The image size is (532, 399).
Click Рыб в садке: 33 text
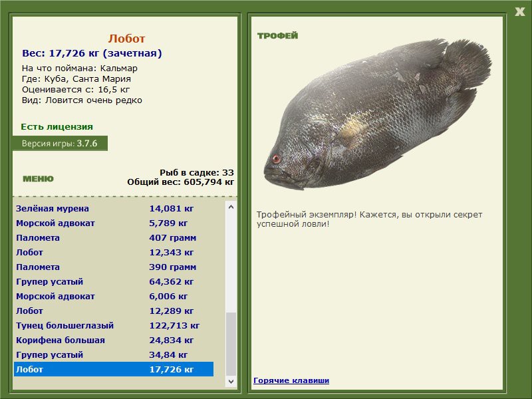(x=197, y=172)
